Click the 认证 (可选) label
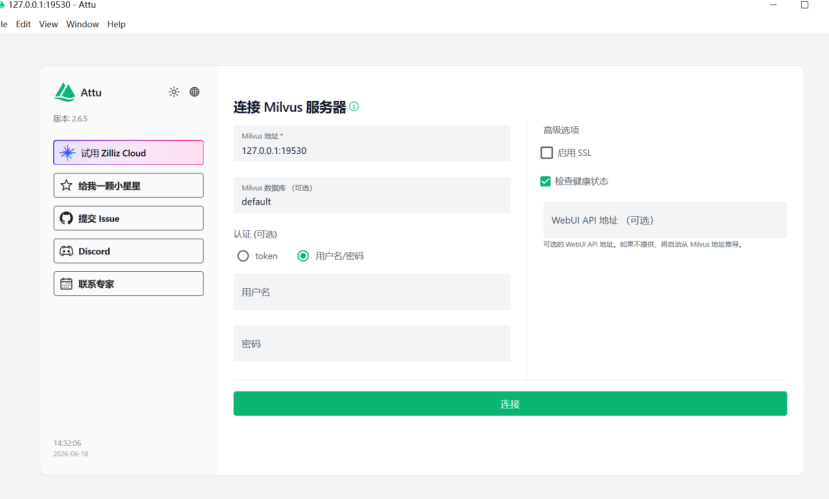 255,234
